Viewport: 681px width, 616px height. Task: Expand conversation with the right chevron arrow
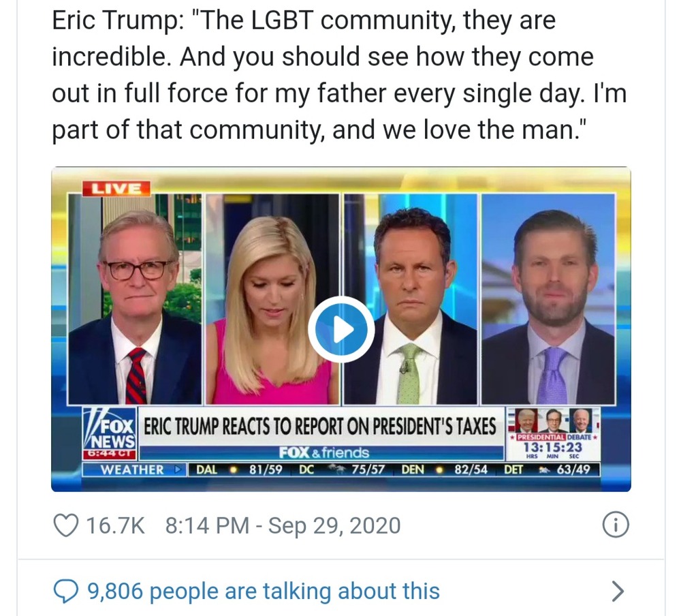pos(617,591)
